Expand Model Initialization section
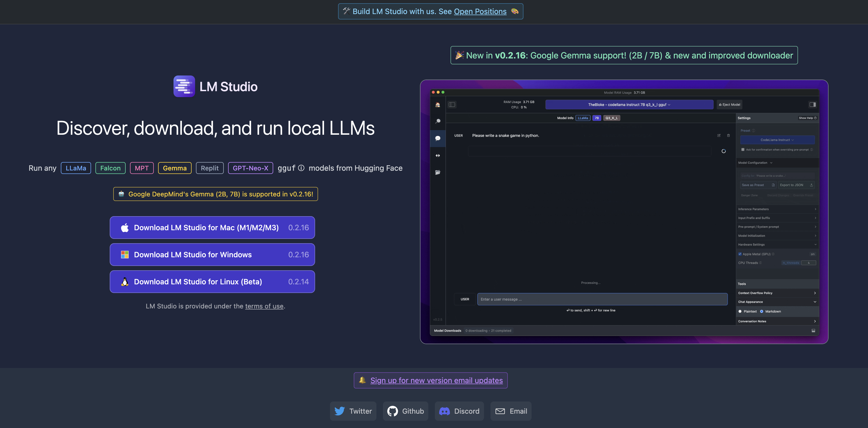 (777, 236)
